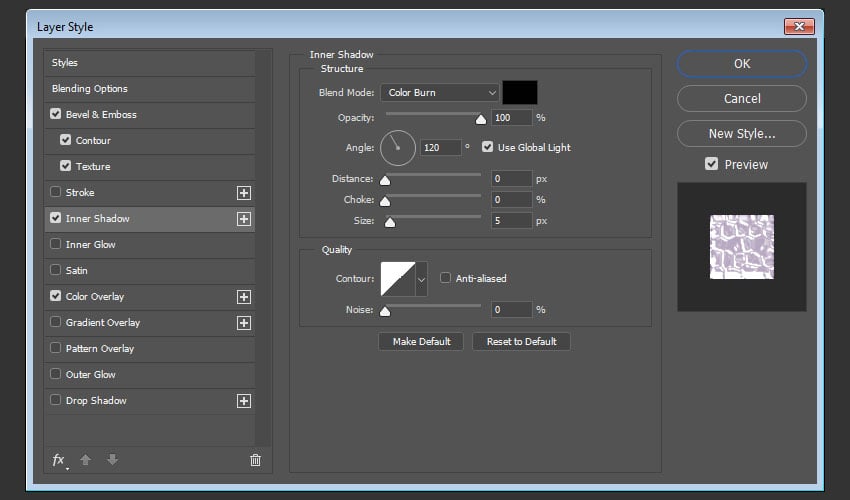Click the Size slider handle
Viewport: 850px width, 500px height.
390,222
